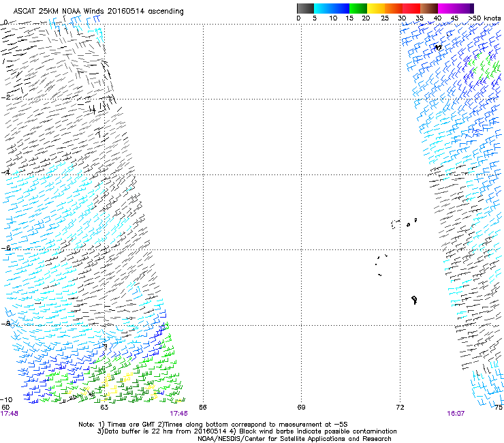This screenshot has width=504, height=443.
Task: Click the purple '17:46' timestamp
Action: [178, 414]
